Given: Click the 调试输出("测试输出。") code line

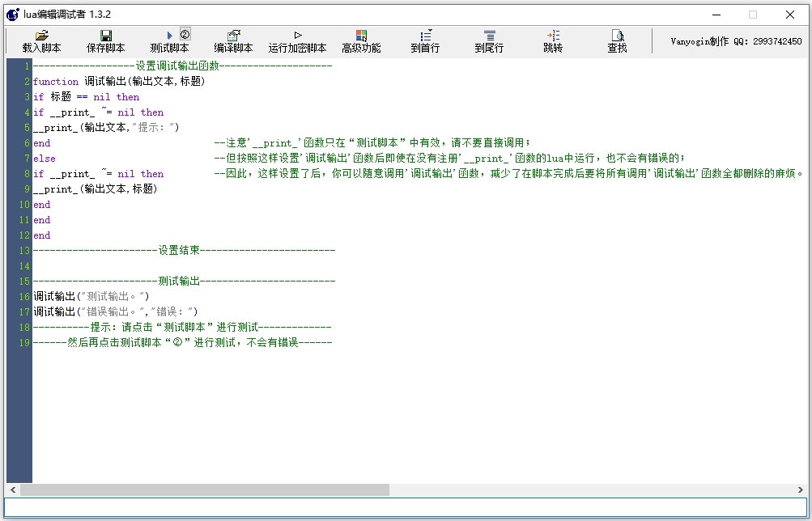Looking at the screenshot, I should point(91,297).
